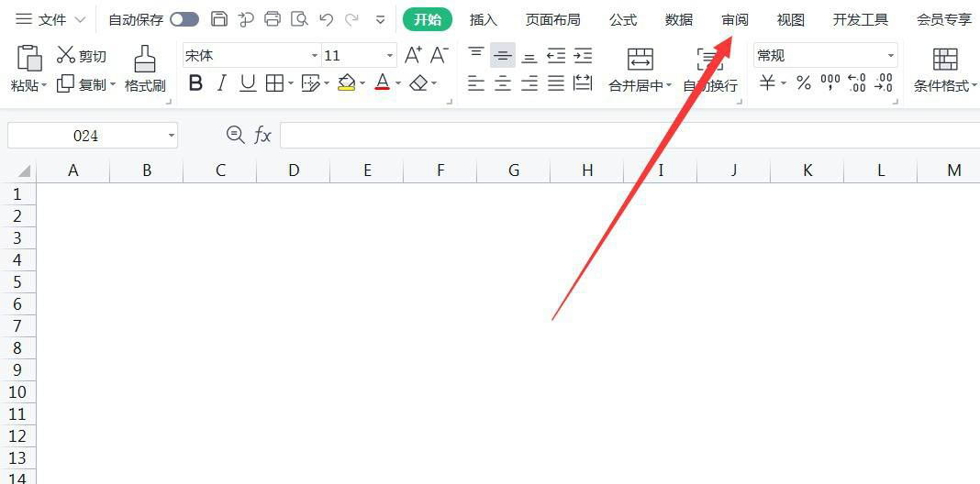Image resolution: width=980 pixels, height=484 pixels.
Task: Switch to the Insert (插入) tab
Action: [484, 19]
